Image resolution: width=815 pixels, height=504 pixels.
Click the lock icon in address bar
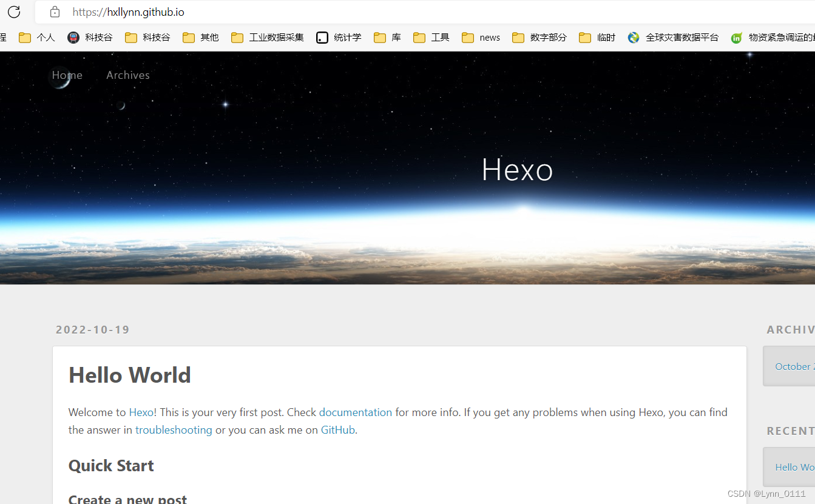pos(55,12)
